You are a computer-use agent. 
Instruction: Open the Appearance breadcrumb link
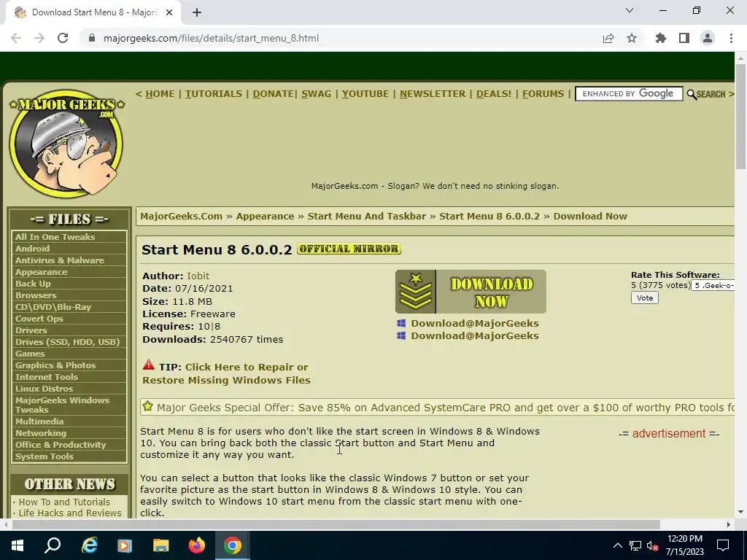[x=266, y=216]
